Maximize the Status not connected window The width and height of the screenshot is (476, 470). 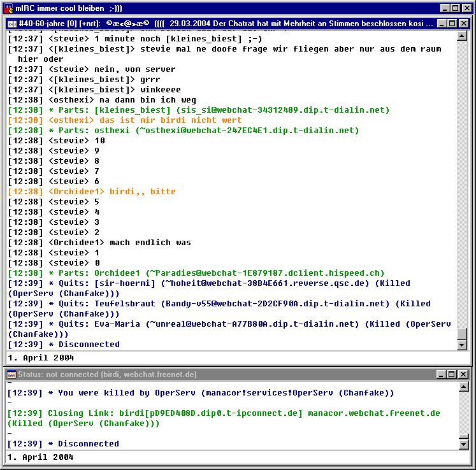click(x=451, y=374)
